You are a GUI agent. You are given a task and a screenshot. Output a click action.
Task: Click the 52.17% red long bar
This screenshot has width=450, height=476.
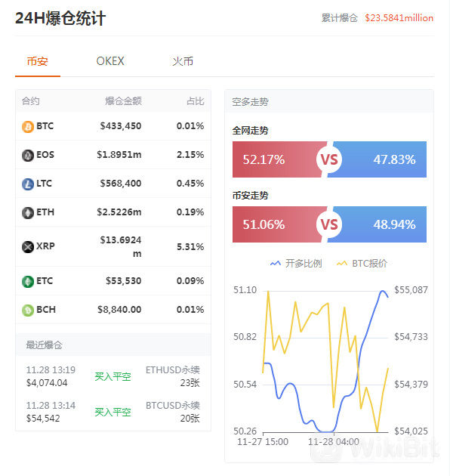pyautogui.click(x=278, y=159)
